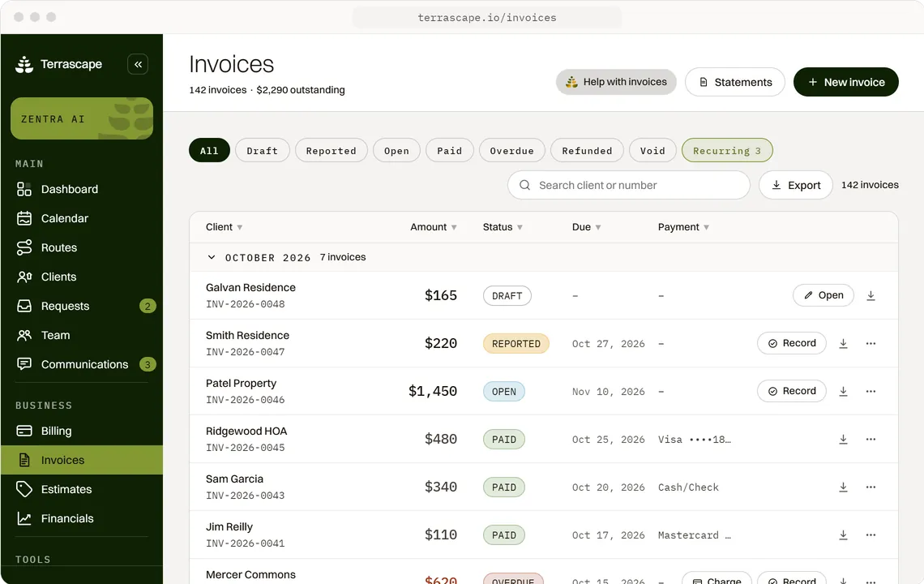The image size is (924, 584).
Task: Go to Calendar in the sidebar
Action: click(x=82, y=218)
